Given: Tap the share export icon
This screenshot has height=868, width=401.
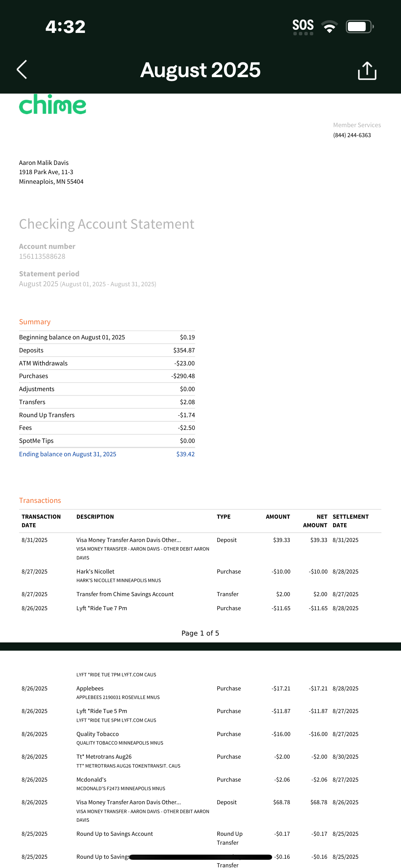Looking at the screenshot, I should tap(367, 71).
